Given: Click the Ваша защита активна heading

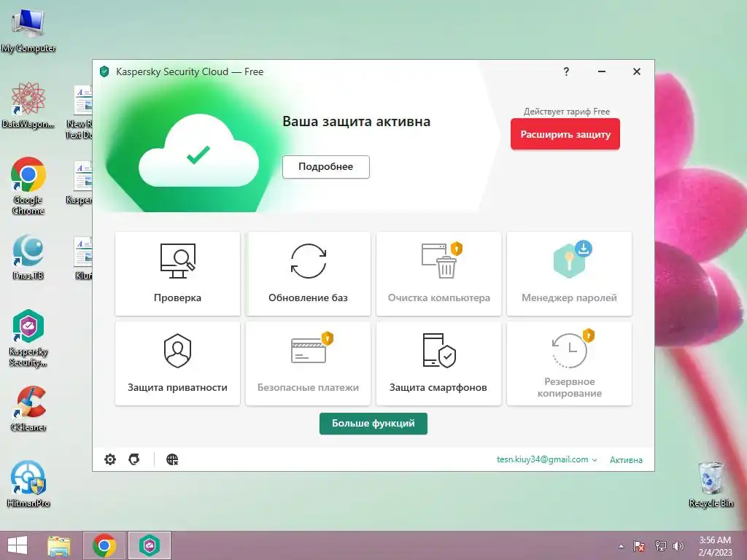Looking at the screenshot, I should point(356,122).
